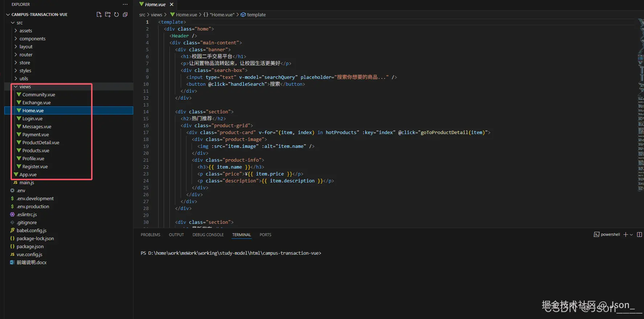Click the split terminal icon
The image size is (644, 319).
(639, 235)
